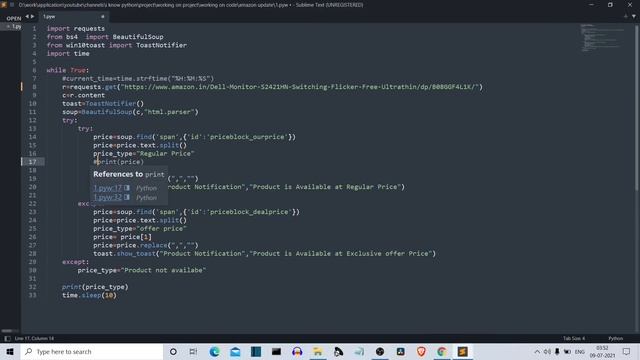Viewport: 640px width, 360px height.
Task: Open side-by-side icon next to 1.pyw:17
Action: point(127,188)
